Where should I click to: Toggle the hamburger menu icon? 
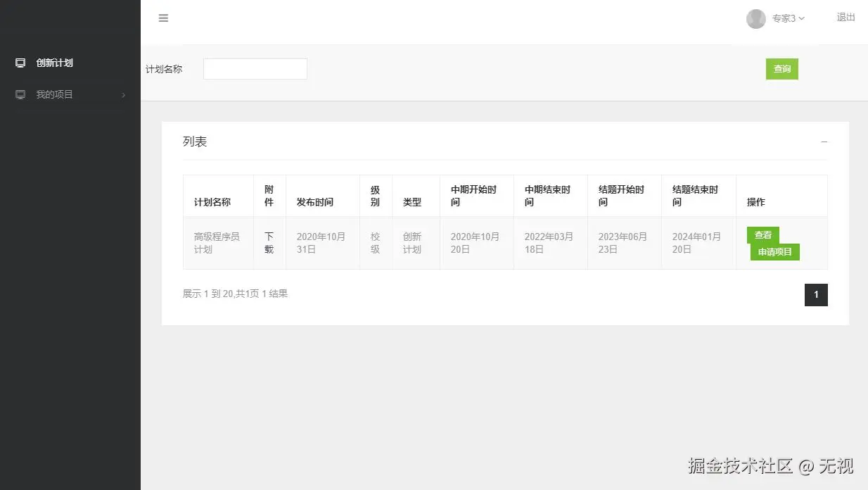(x=163, y=18)
